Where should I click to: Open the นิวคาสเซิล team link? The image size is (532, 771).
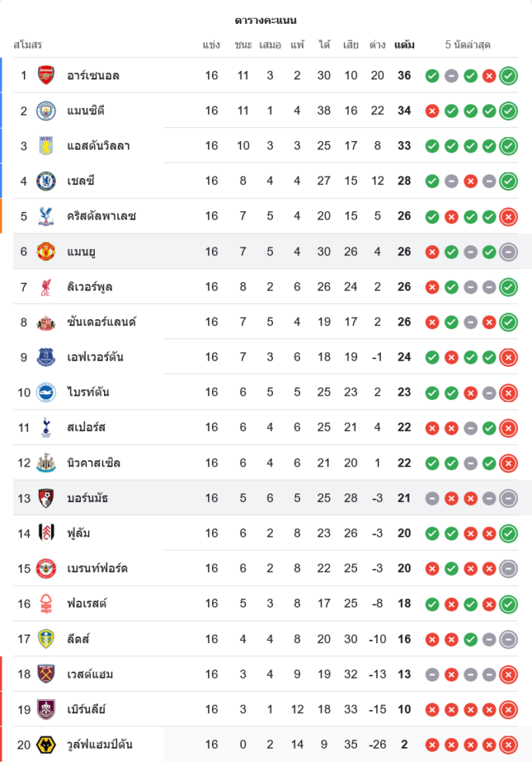(x=93, y=463)
